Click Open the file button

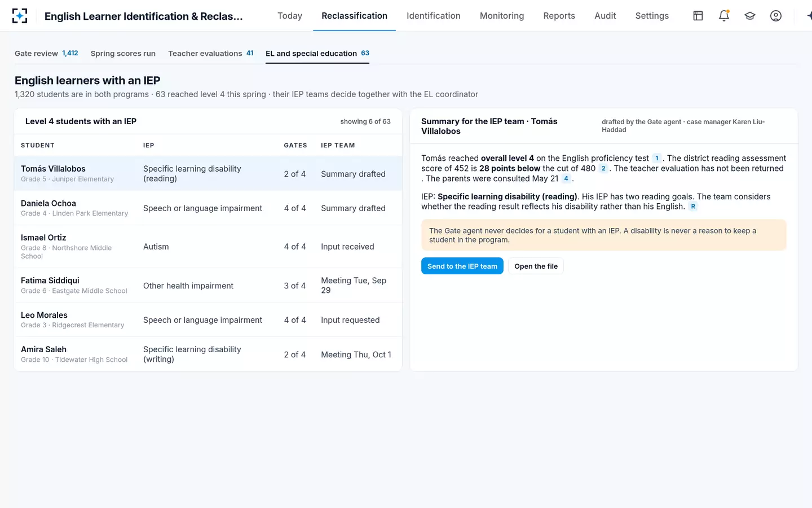pos(536,266)
